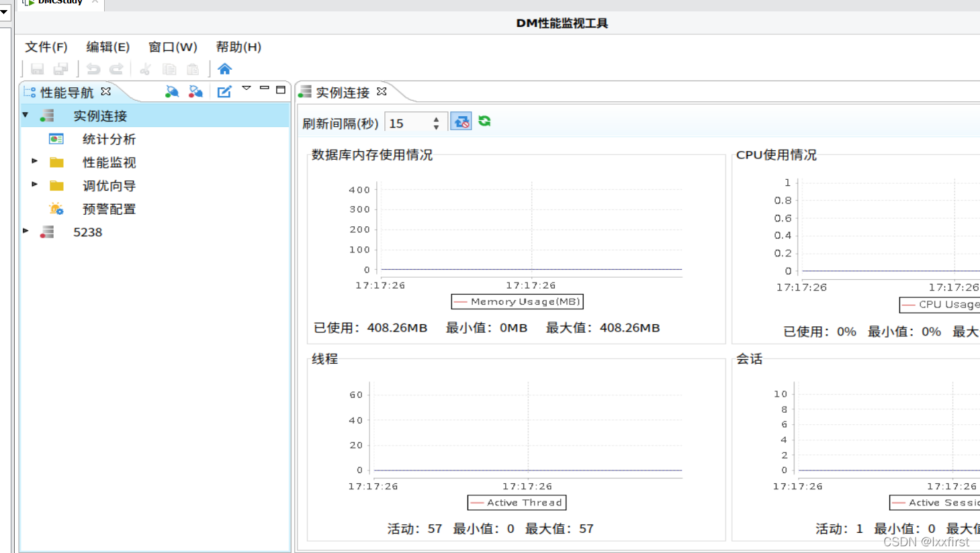Decrease the refresh interval with down arrow
980x553 pixels.
(437, 128)
